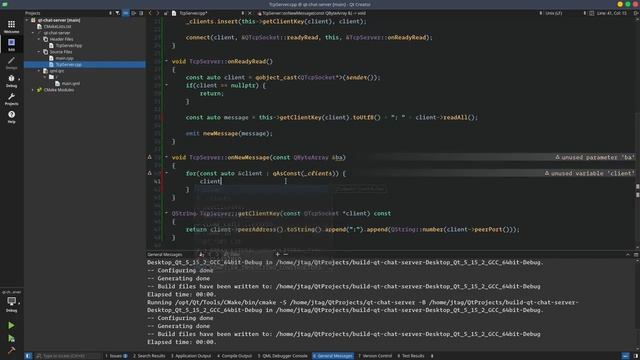Open the Test Results pane
This screenshot has height=360, width=640.
click(411, 356)
